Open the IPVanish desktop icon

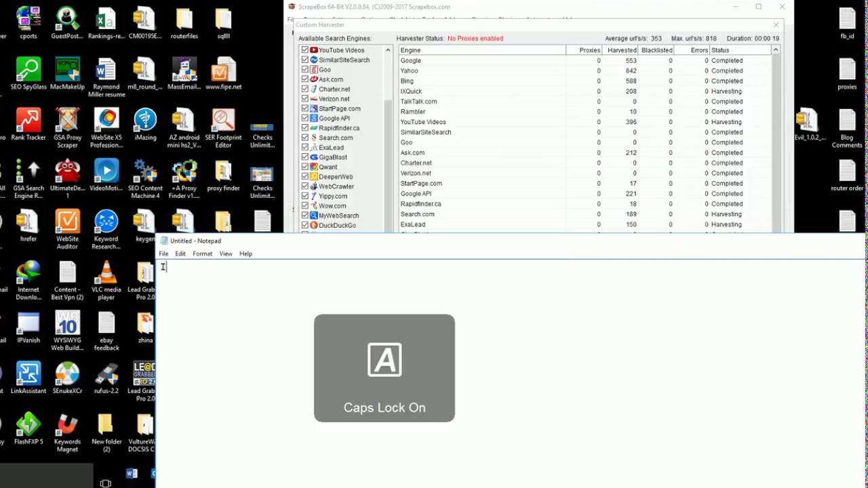point(28,327)
